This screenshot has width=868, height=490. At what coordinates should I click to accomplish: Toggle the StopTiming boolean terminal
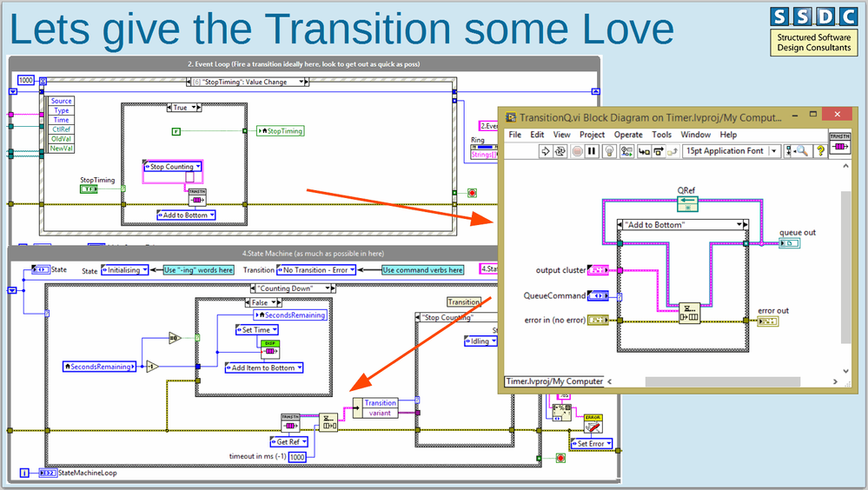(89, 189)
